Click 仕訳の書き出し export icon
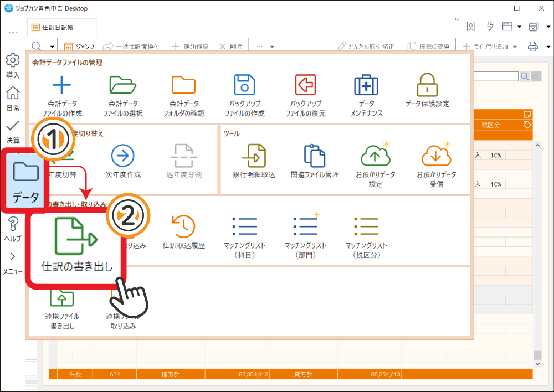Screen dimensions: 554x392 click(x=76, y=237)
